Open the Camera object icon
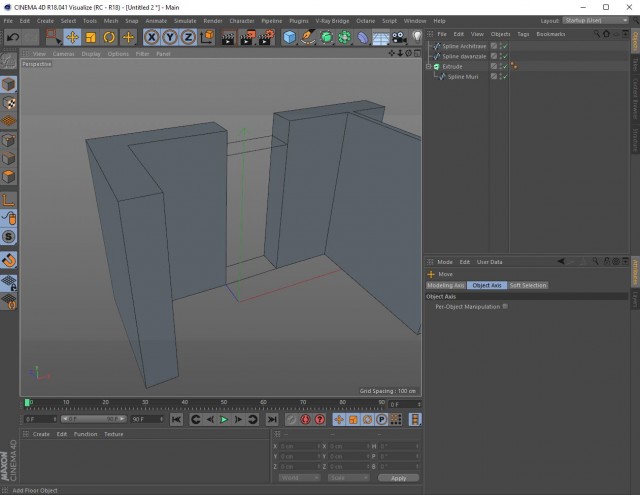This screenshot has width=640, height=495. pyautogui.click(x=399, y=38)
